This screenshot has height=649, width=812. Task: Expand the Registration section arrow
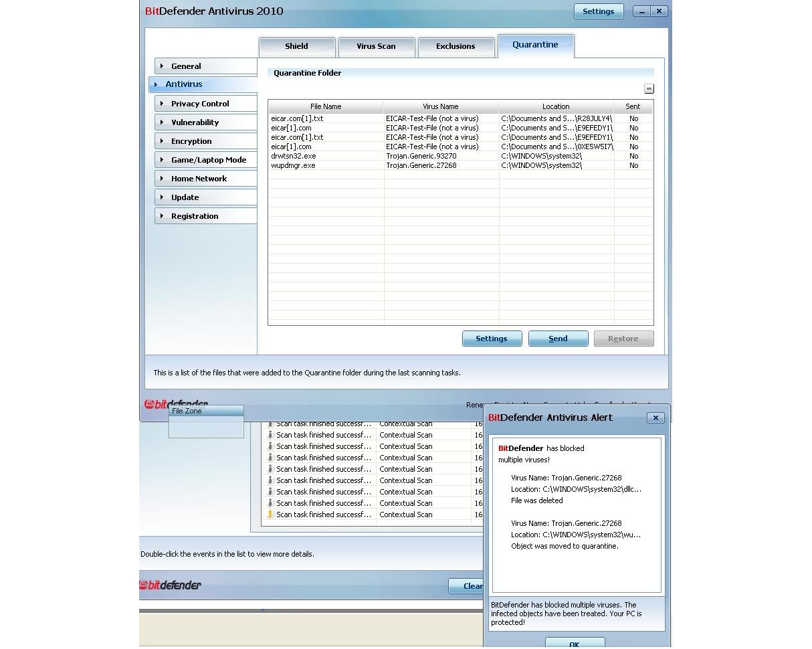pyautogui.click(x=162, y=216)
